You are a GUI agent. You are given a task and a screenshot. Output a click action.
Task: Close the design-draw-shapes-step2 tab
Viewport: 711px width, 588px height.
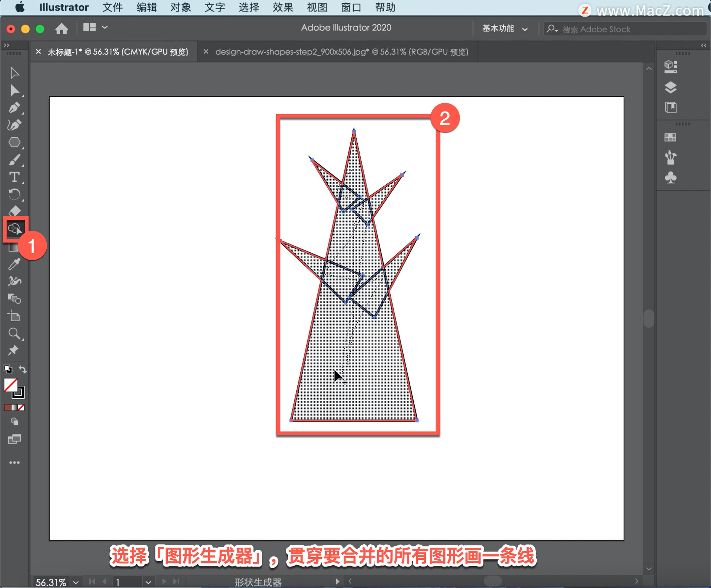pyautogui.click(x=206, y=52)
